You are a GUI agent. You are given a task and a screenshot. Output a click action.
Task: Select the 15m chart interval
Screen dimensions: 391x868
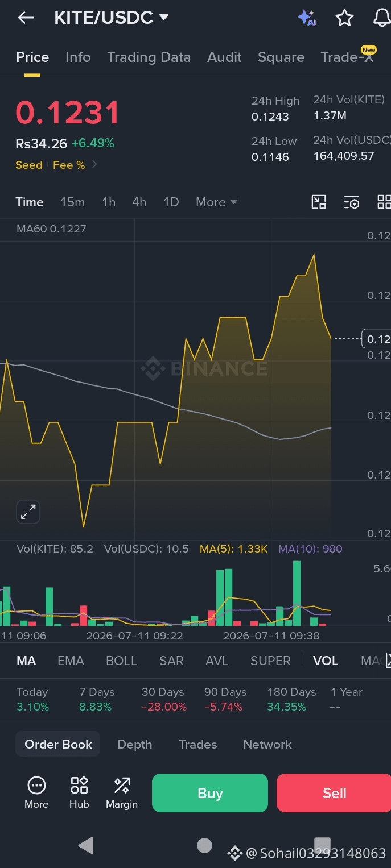click(73, 202)
